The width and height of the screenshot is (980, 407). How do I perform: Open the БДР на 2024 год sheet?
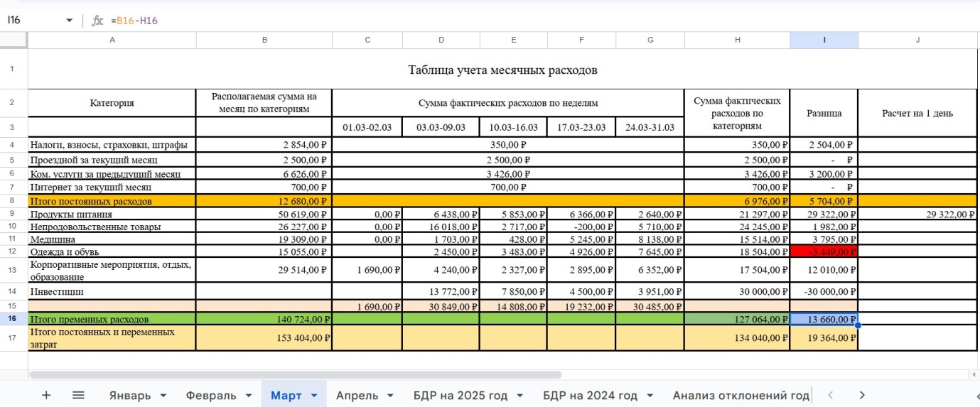[590, 395]
